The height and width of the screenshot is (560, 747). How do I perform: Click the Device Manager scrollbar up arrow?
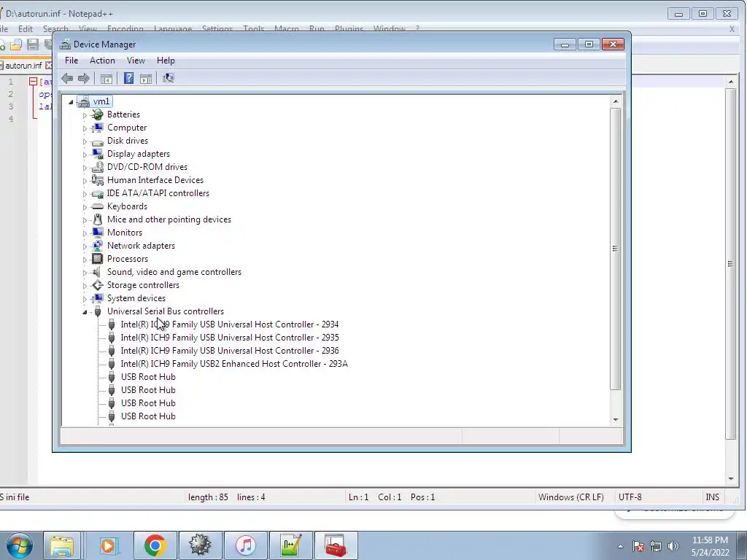point(616,101)
